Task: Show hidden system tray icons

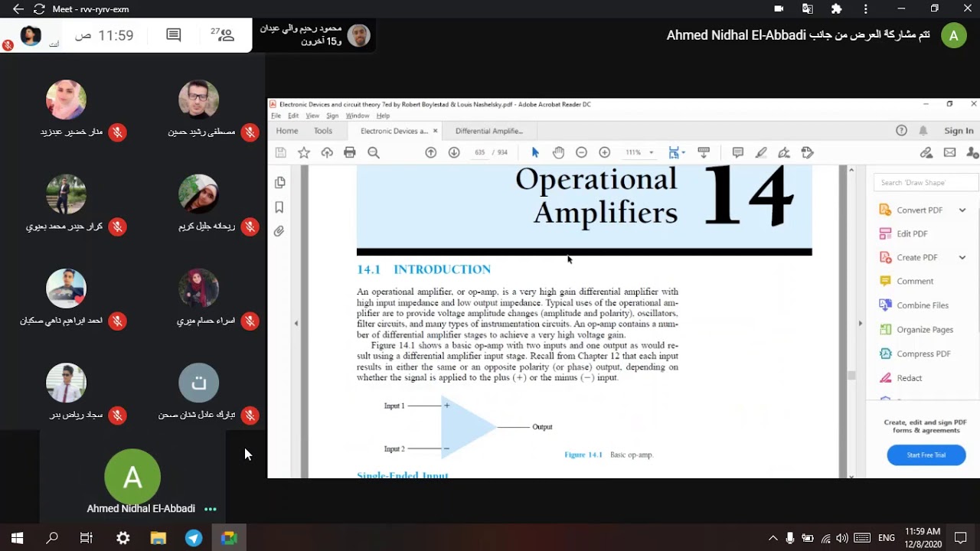Action: 773,538
